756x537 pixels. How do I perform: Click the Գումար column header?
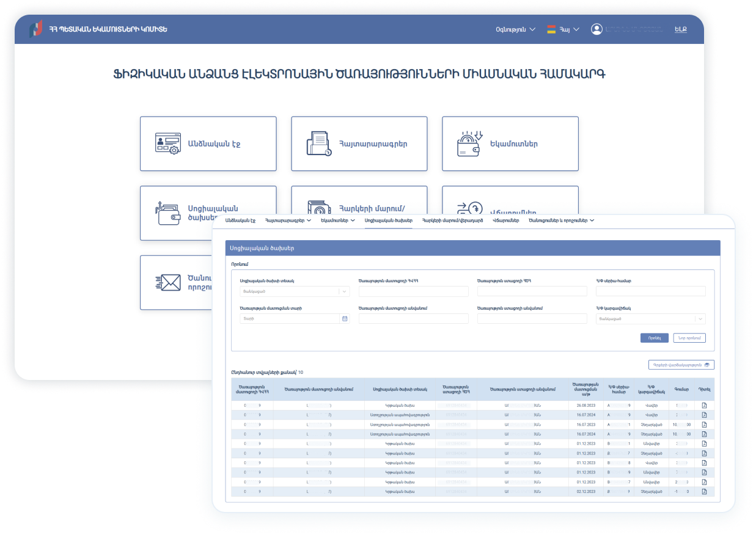click(x=681, y=389)
